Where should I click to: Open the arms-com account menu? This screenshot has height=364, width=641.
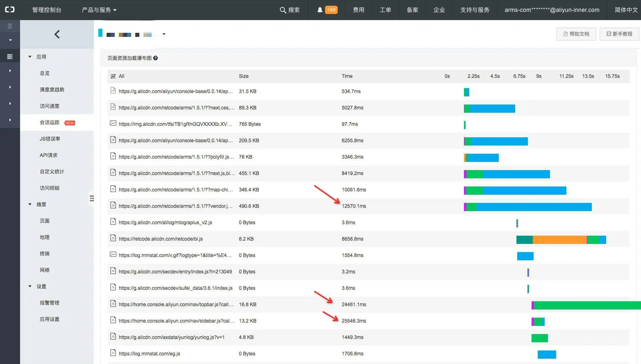pyautogui.click(x=552, y=10)
